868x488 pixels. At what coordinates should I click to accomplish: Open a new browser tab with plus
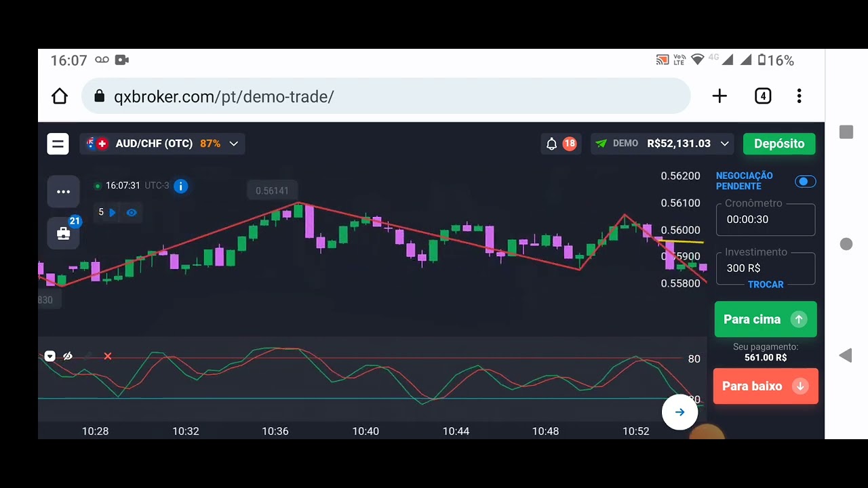pyautogui.click(x=719, y=96)
